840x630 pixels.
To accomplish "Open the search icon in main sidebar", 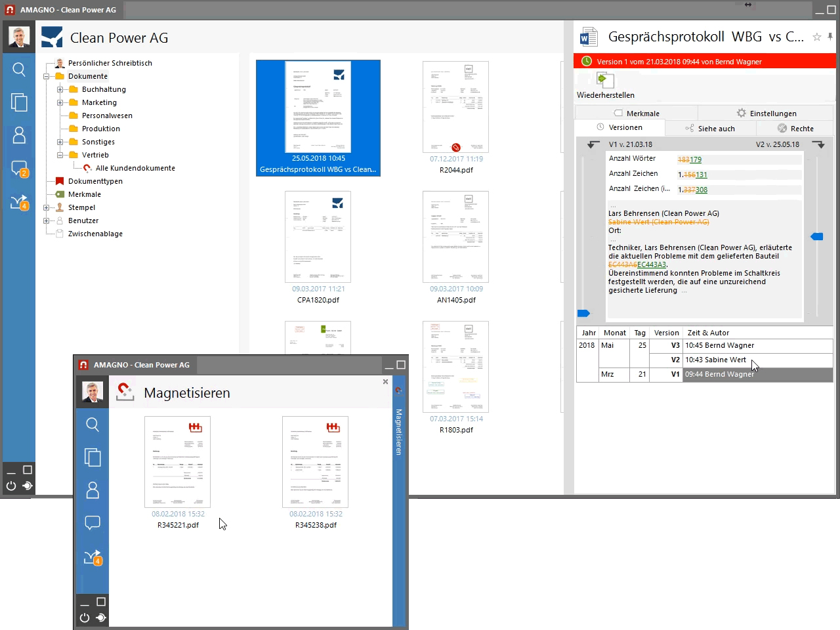I will tap(19, 70).
